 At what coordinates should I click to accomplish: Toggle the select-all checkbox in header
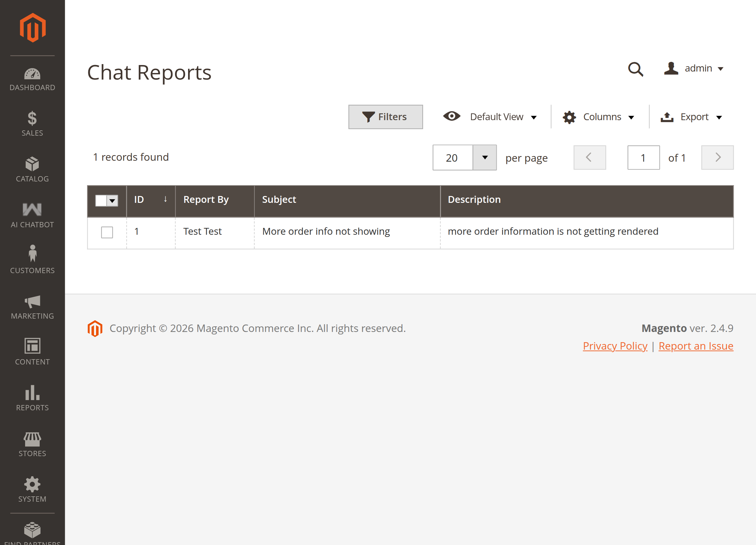(x=101, y=201)
